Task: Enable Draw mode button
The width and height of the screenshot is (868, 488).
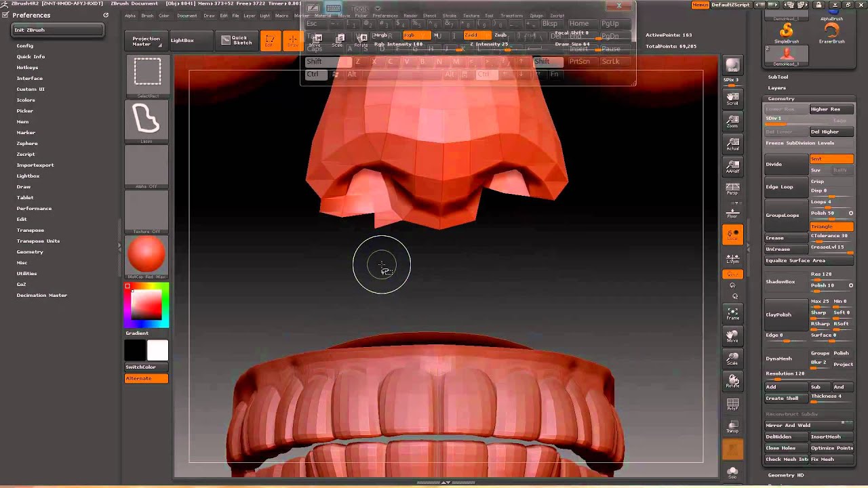Action: pyautogui.click(x=293, y=41)
